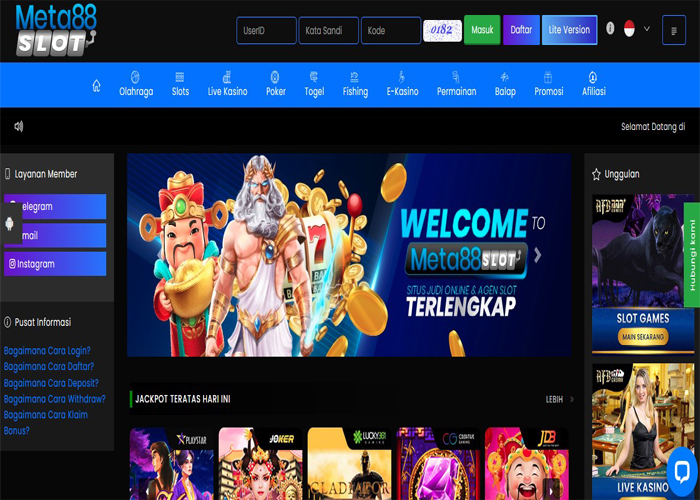Click the Kode captcha input field
The height and width of the screenshot is (500, 700).
coord(391,30)
